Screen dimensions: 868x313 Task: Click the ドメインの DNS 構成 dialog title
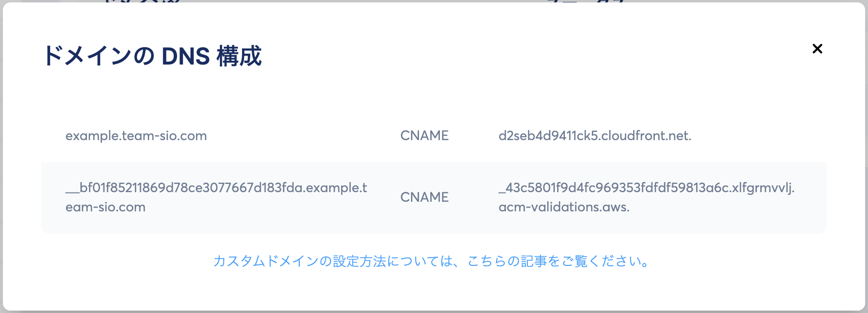[152, 56]
